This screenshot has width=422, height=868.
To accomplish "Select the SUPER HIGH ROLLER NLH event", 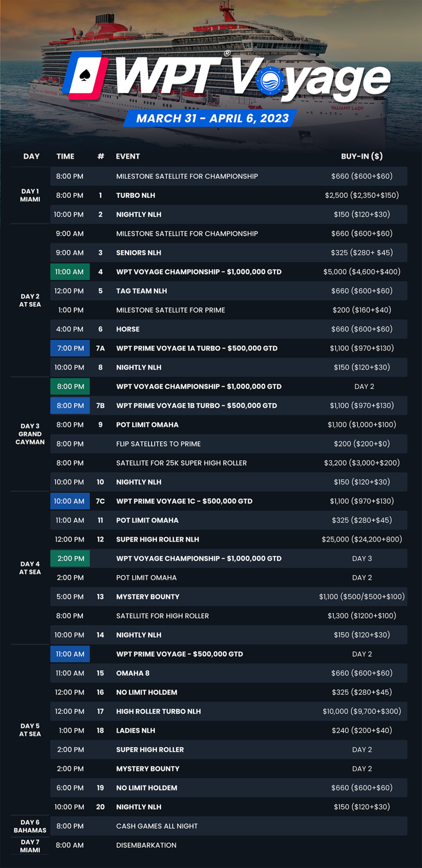I will 158,540.
